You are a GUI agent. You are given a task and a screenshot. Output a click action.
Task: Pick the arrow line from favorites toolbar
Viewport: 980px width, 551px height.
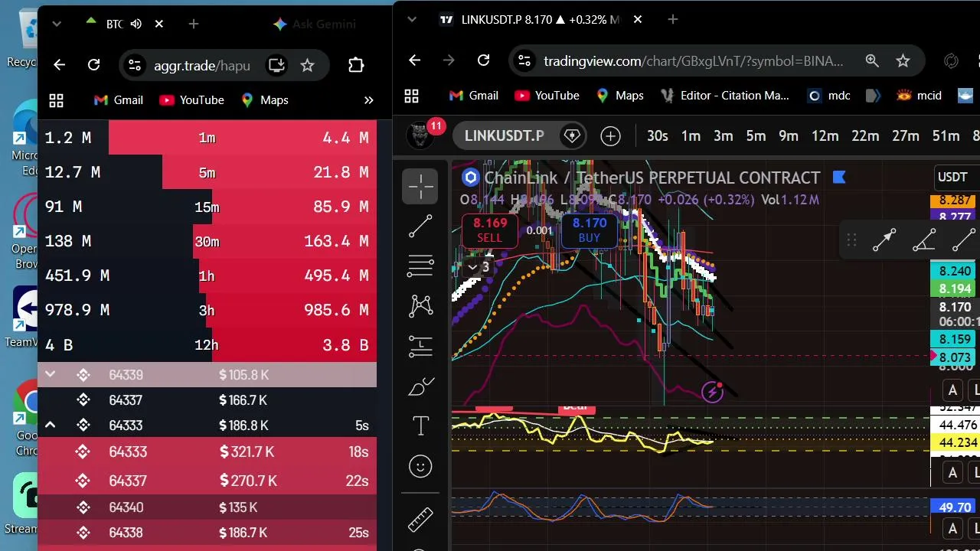(x=884, y=240)
